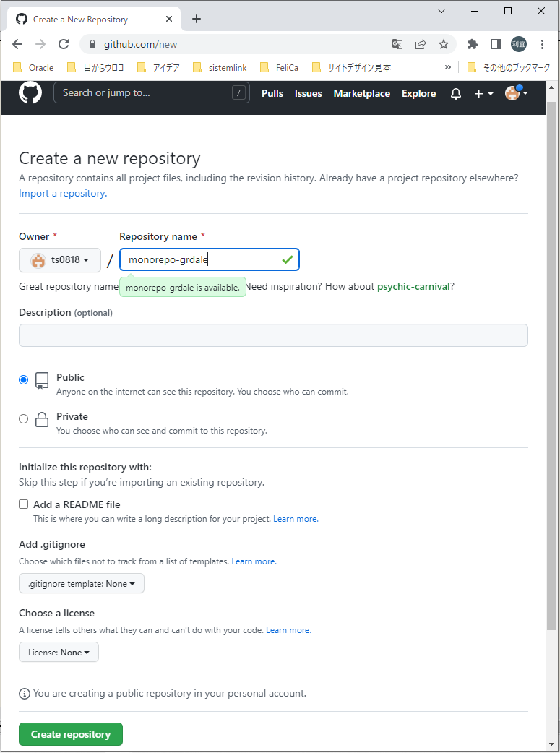Click the Google Translate icon in address bar
Image resolution: width=560 pixels, height=753 pixels.
click(397, 44)
